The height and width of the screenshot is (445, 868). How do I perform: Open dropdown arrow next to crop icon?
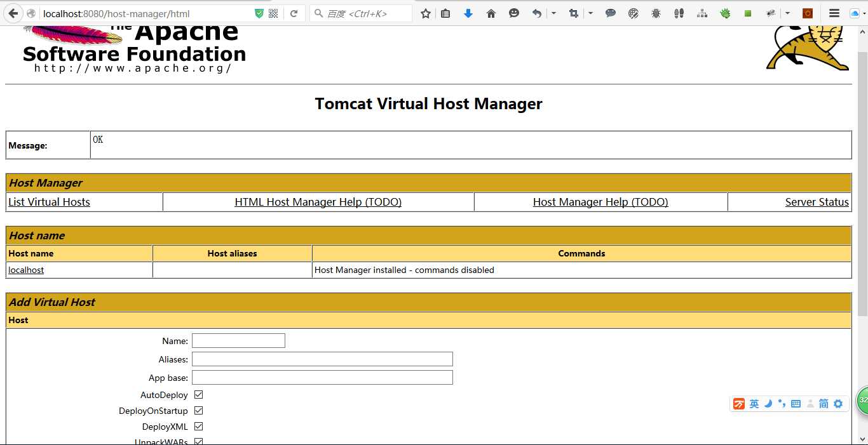pyautogui.click(x=590, y=13)
